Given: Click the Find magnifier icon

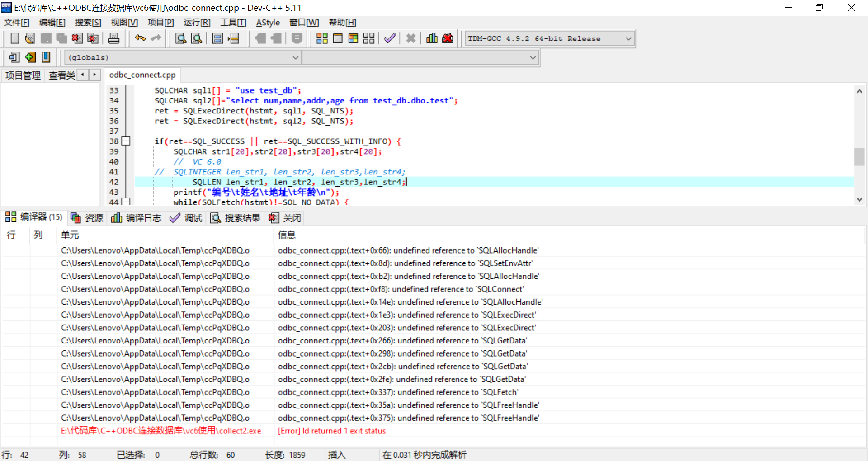Looking at the screenshot, I should pyautogui.click(x=180, y=38).
